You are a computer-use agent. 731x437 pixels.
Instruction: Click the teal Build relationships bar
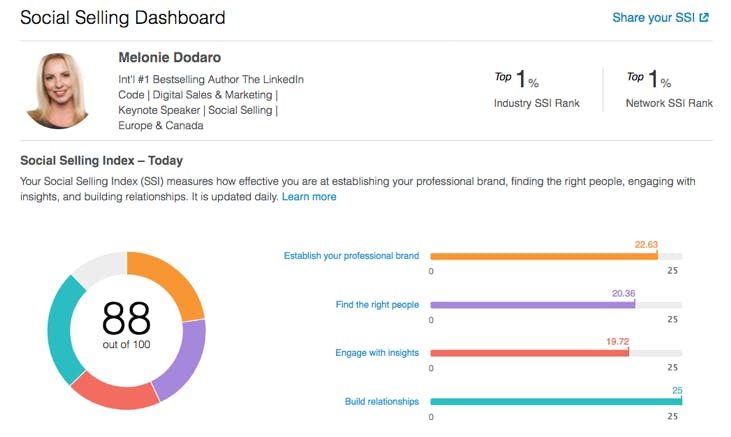[556, 402]
